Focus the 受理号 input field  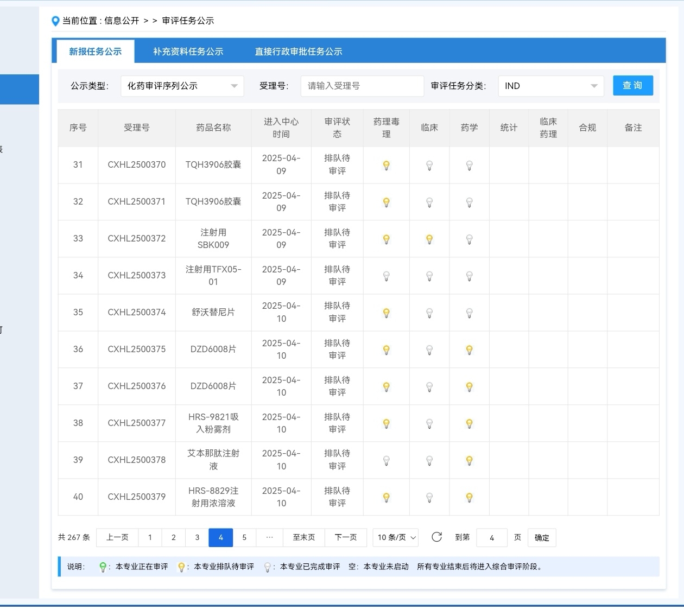coord(362,86)
